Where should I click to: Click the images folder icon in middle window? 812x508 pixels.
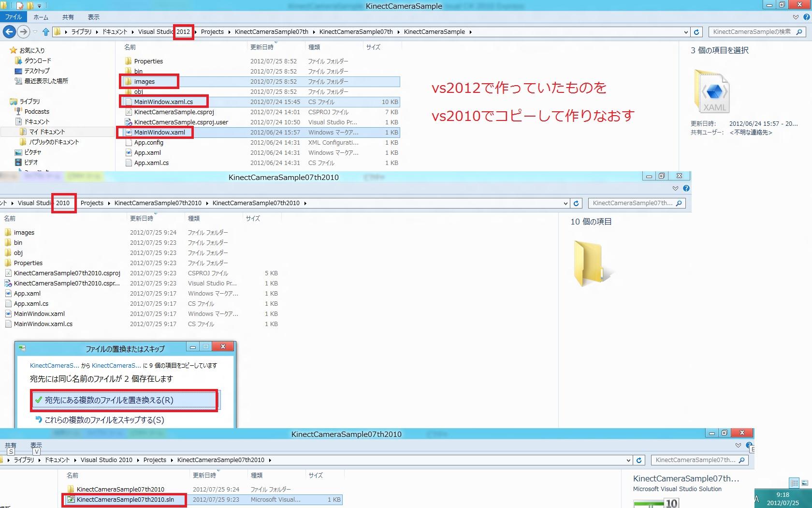coord(8,232)
